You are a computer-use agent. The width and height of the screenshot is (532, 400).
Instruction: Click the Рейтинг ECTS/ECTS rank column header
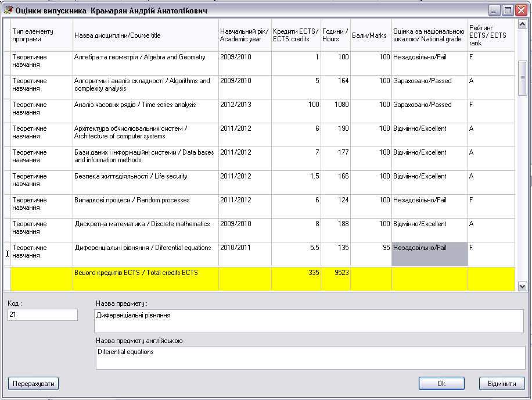[491, 35]
